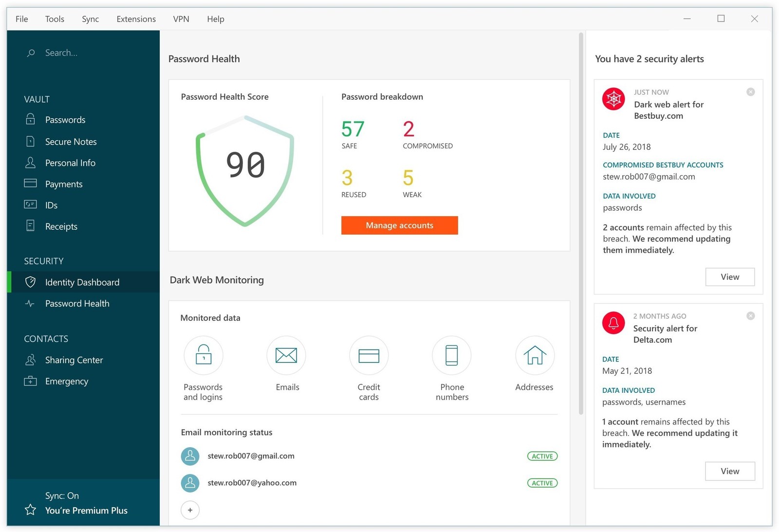
Task: Open the Receipts section
Action: (x=61, y=226)
